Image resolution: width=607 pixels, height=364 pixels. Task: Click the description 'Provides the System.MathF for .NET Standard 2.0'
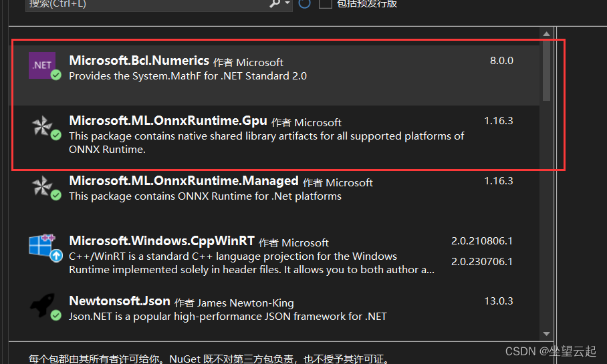click(x=188, y=76)
